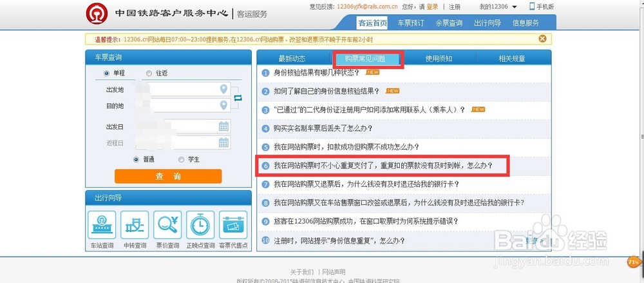The height and width of the screenshot is (283, 644).
Task: Close the yellow warm-tip notice bar
Action: pyautogui.click(x=542, y=39)
